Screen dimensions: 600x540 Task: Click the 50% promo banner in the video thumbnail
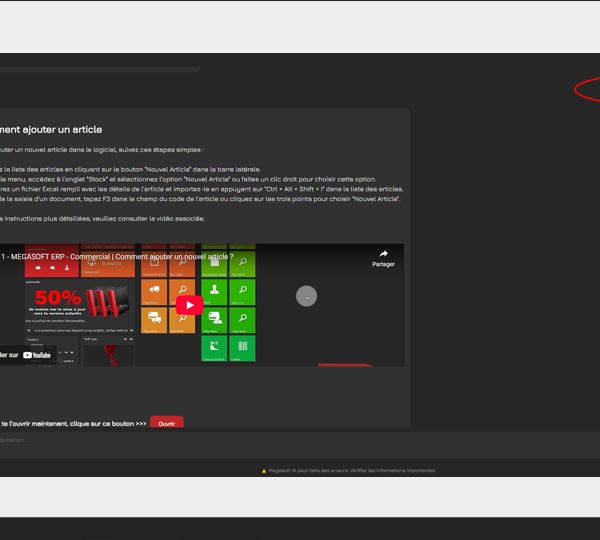pos(80,304)
